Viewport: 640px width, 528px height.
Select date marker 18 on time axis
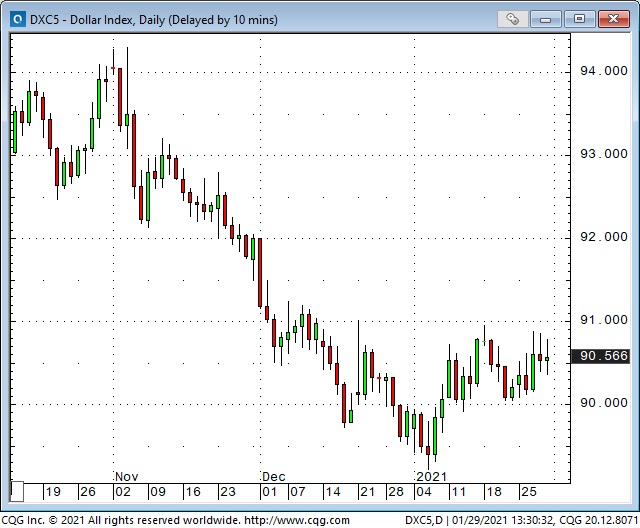click(494, 492)
